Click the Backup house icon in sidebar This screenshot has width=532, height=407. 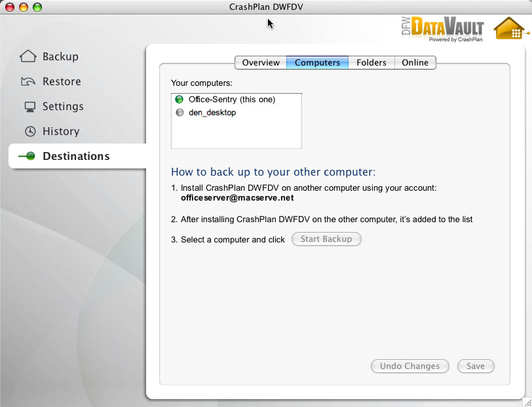pyautogui.click(x=28, y=56)
